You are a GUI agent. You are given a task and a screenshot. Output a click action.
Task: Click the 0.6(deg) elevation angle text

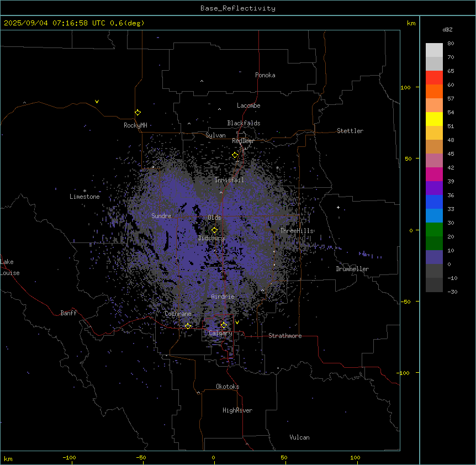coord(127,23)
